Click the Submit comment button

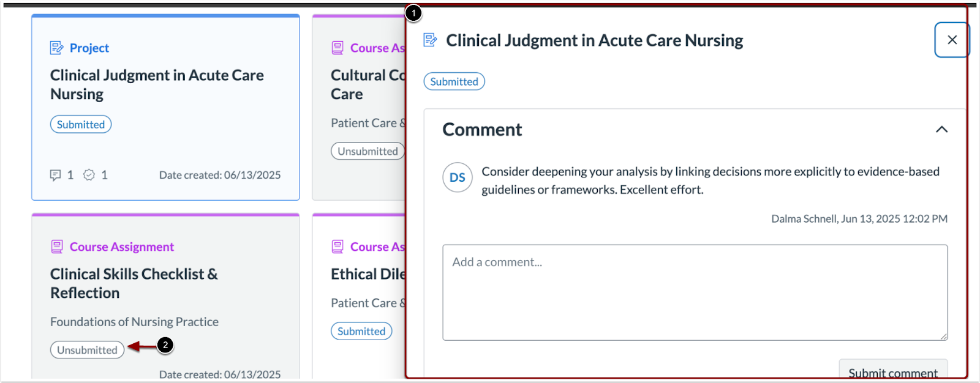(892, 373)
